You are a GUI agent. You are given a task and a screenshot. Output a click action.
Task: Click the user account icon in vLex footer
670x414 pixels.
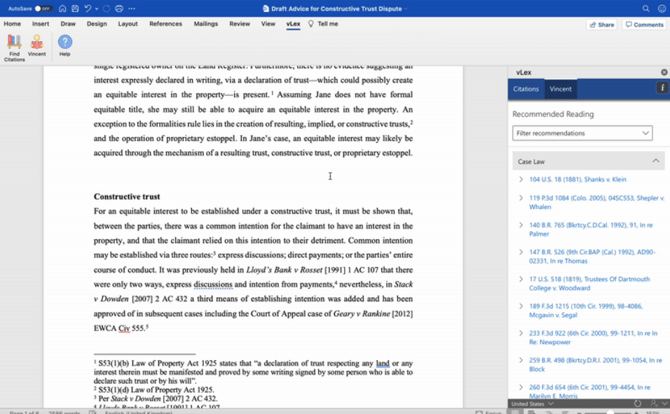point(654,403)
